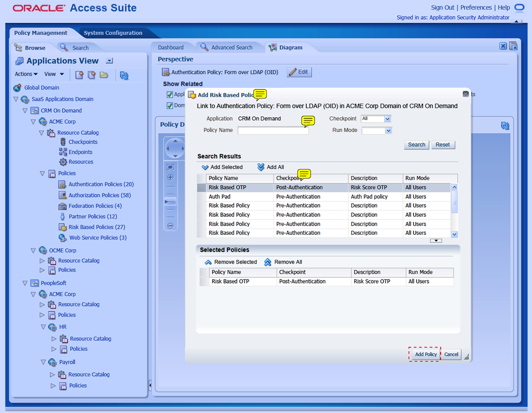Image resolution: width=532 pixels, height=413 pixels.
Task: Click the Federation Policies icon
Action: tap(62, 206)
